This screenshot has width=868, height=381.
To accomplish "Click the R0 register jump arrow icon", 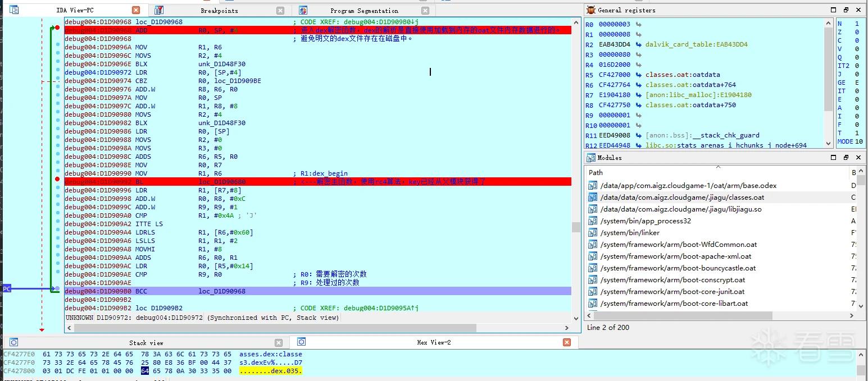I will pos(638,24).
